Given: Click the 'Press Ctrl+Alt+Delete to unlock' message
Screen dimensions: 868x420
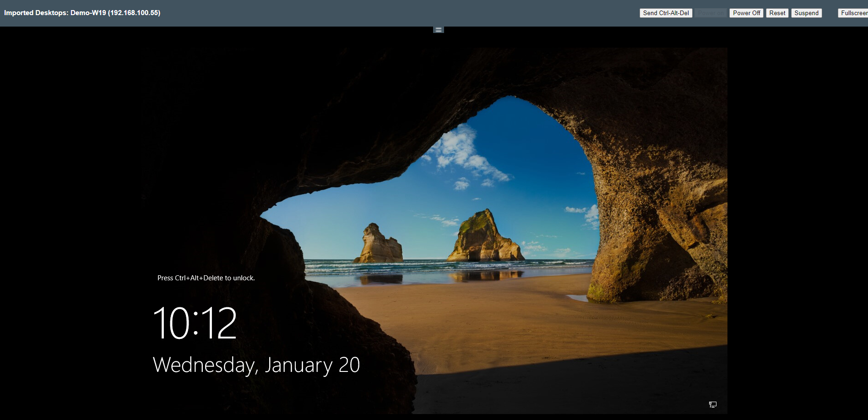Looking at the screenshot, I should [206, 278].
